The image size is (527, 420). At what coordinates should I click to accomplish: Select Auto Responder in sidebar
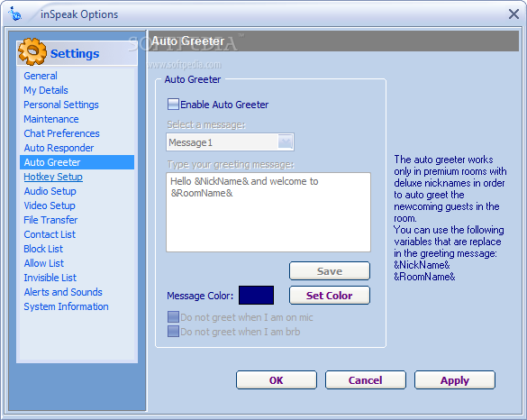(59, 148)
